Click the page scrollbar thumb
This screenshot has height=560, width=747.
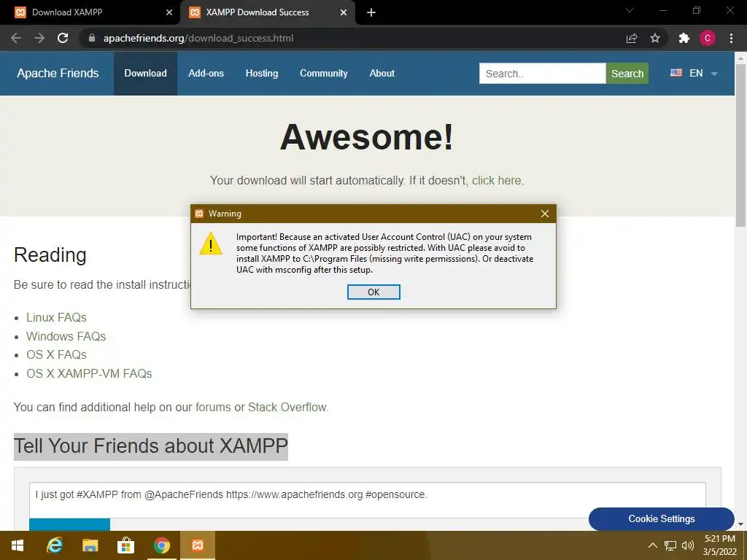point(740,145)
